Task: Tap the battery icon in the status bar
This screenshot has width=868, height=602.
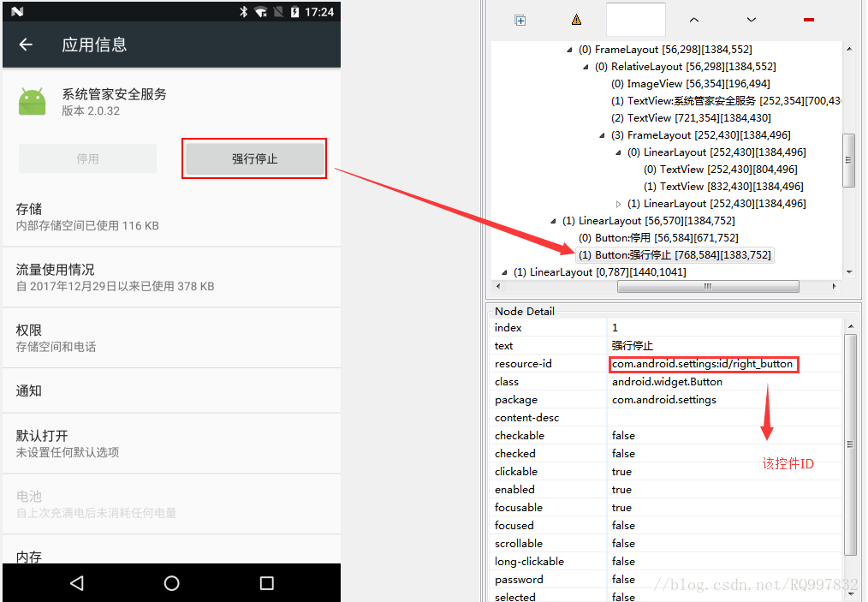Action: pyautogui.click(x=294, y=12)
